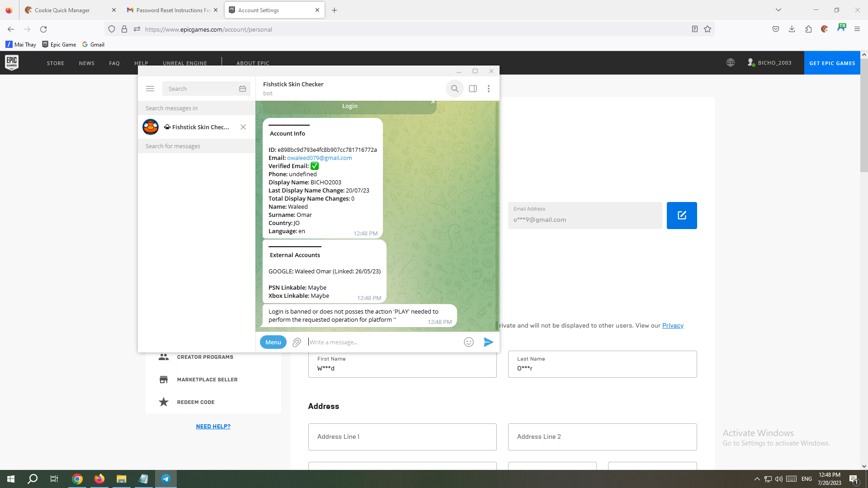
Task: Open CREATOR PROGRAMS sidebar item
Action: pyautogui.click(x=205, y=357)
